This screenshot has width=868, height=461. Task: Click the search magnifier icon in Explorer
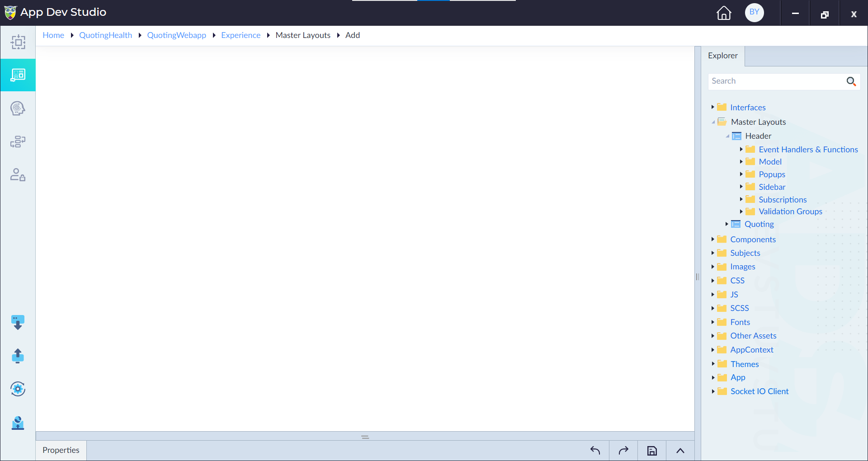click(x=851, y=81)
